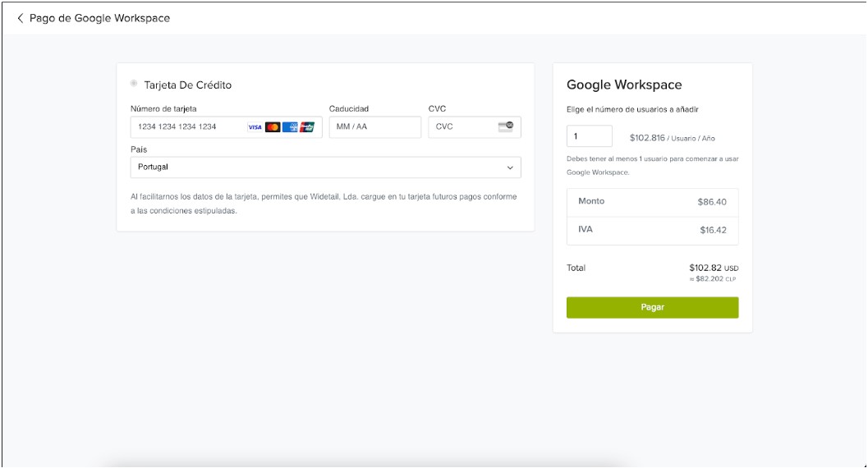Click the American Express logo
The width and height of the screenshot is (868, 468).
(290, 127)
